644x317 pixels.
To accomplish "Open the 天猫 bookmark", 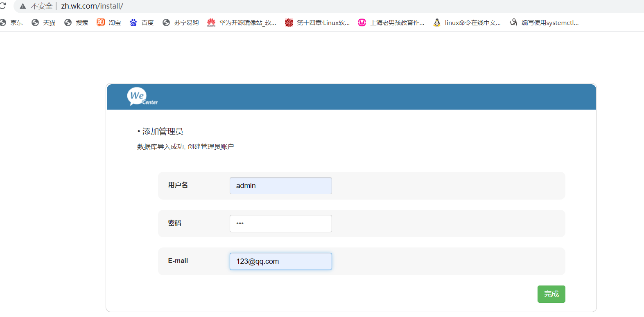I will pos(43,22).
